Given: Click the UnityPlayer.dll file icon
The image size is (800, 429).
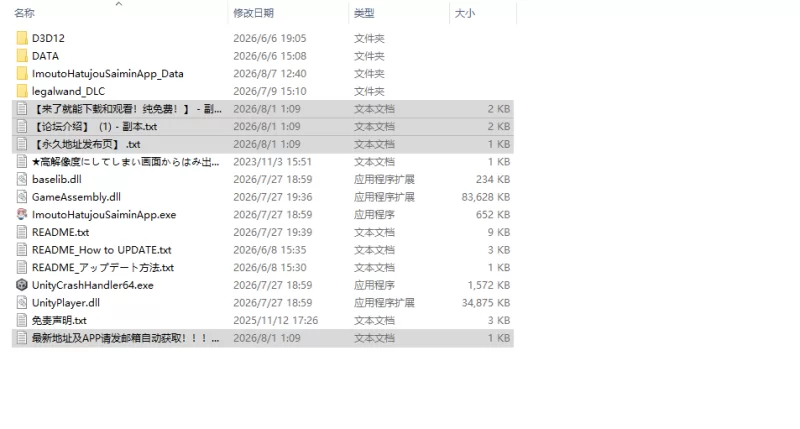Looking at the screenshot, I should [21, 302].
